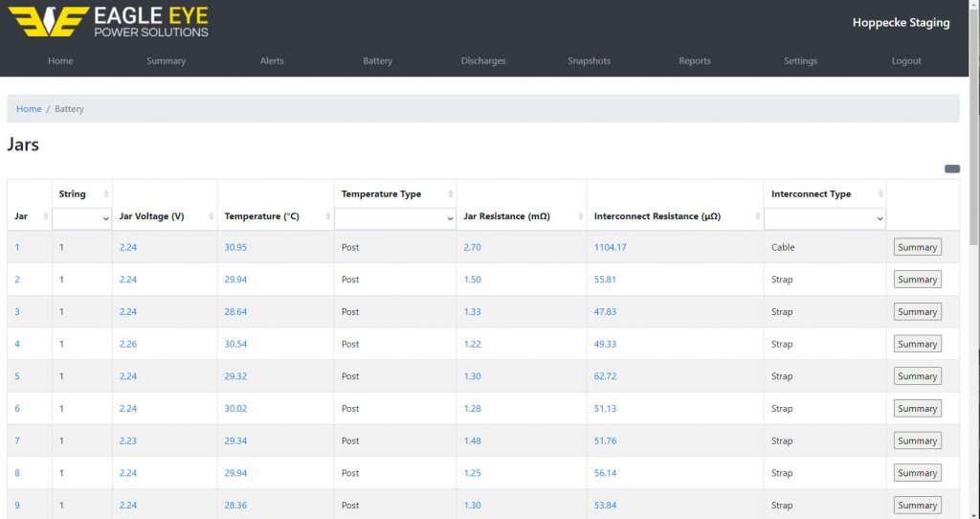Open the Interconnect Type filter dropdown

tap(825, 218)
